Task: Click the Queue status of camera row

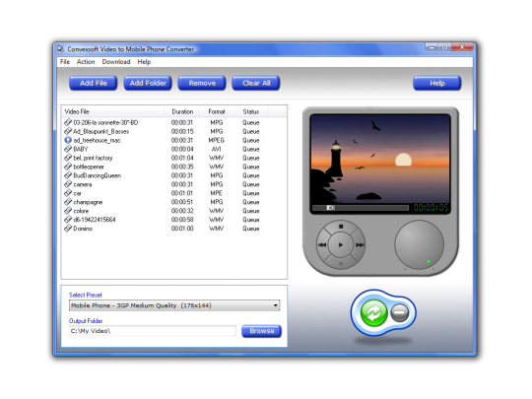Action: (x=251, y=184)
